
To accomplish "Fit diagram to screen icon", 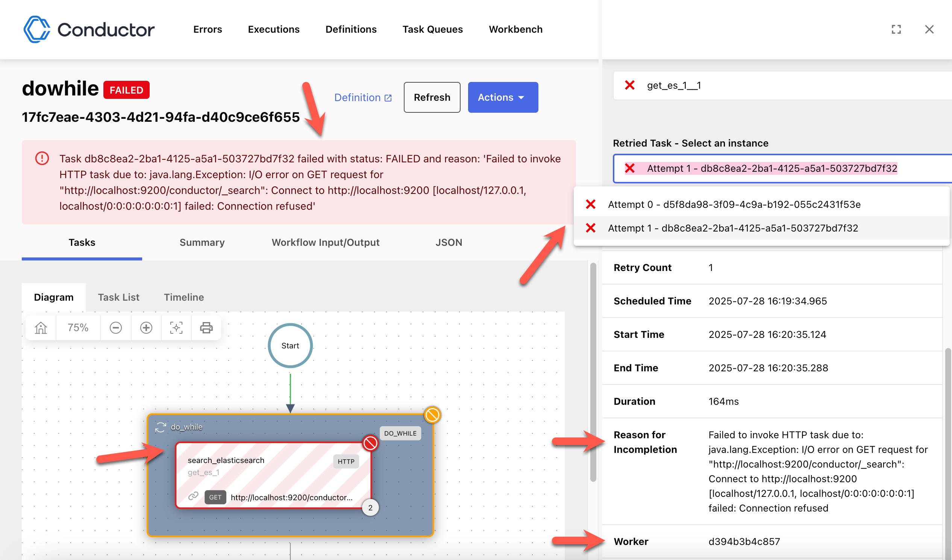I will [x=176, y=327].
